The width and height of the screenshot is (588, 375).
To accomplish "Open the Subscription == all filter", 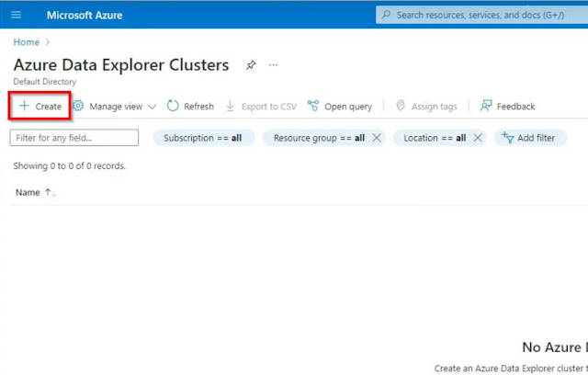I will pyautogui.click(x=203, y=138).
